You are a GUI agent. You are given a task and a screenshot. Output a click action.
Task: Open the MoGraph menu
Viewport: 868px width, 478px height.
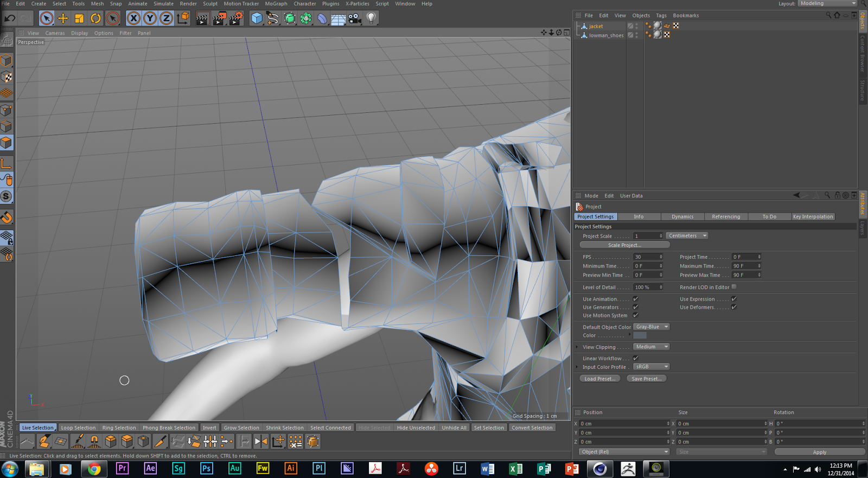[276, 4]
